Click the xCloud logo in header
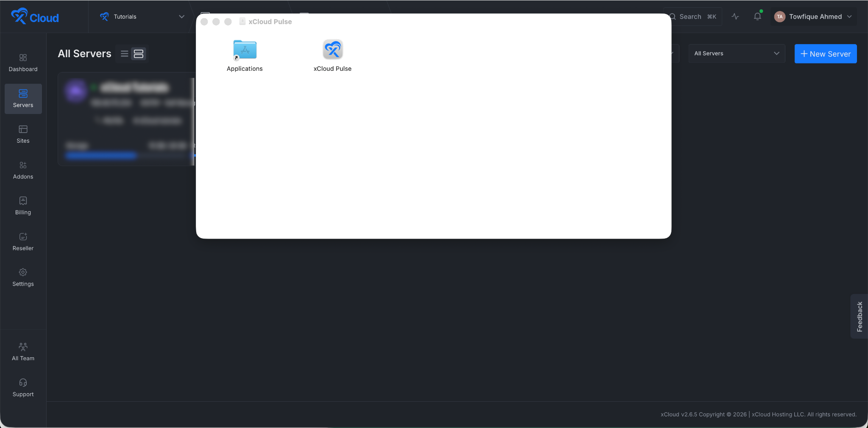Viewport: 868px width, 428px height. point(35,17)
